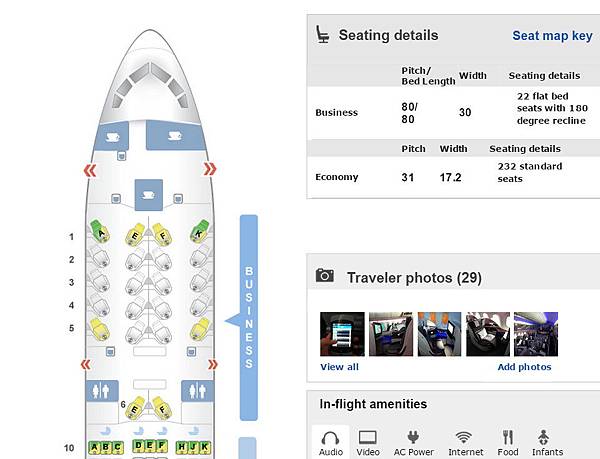The height and width of the screenshot is (459, 600).
Task: Click yellow seat 1E in row 1
Action: 135,236
